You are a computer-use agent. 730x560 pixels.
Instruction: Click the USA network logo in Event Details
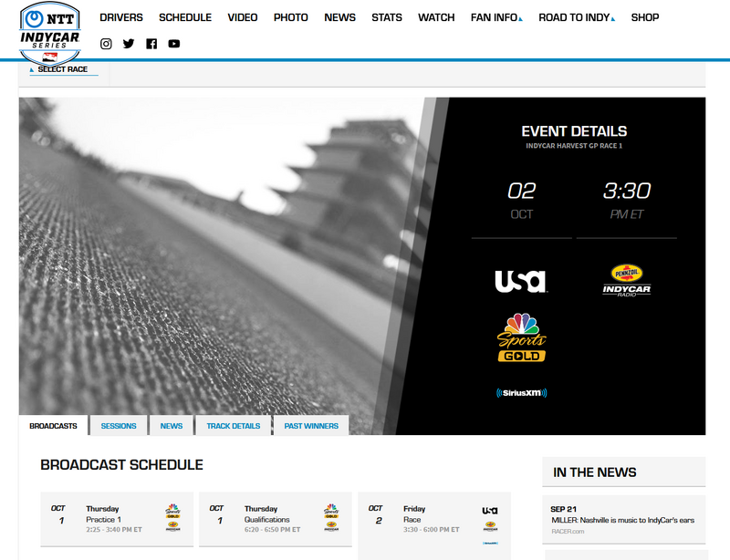pos(520,281)
